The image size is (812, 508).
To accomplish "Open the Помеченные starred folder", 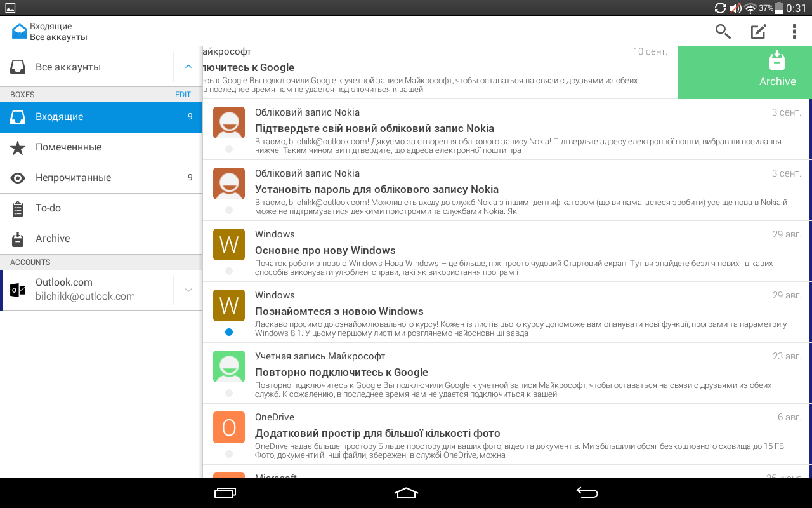I will click(101, 147).
